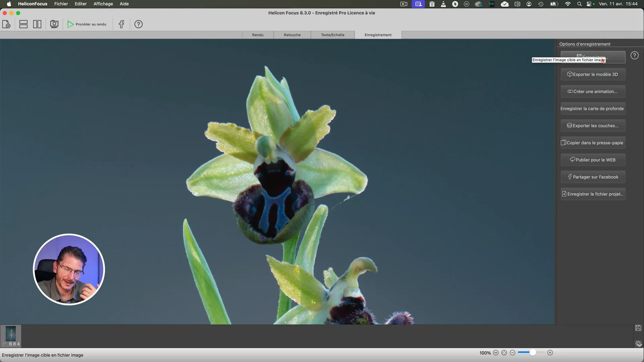644x362 pixels.
Task: Click the fit-to-window zoom icon
Action: click(504, 353)
